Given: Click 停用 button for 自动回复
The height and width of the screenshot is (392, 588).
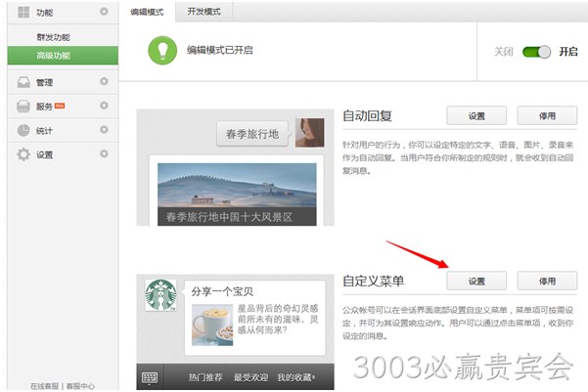Looking at the screenshot, I should [547, 115].
